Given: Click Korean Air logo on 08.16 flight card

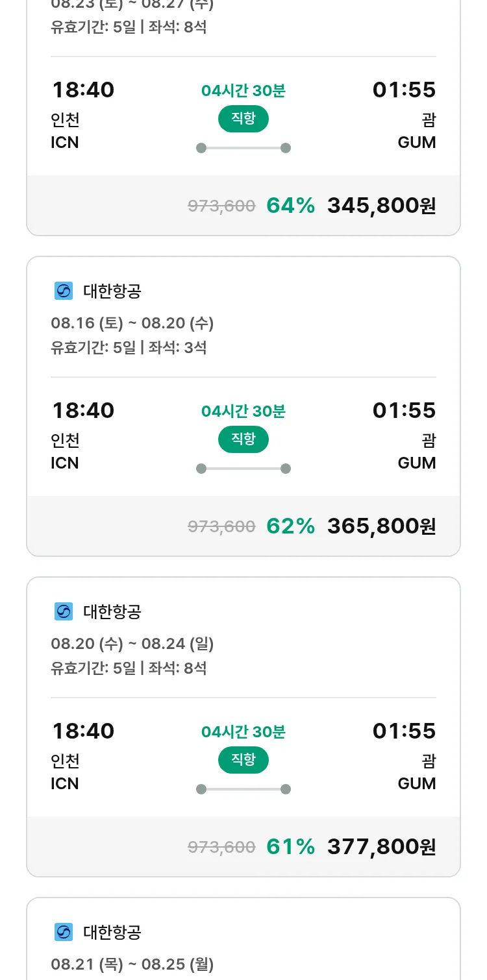Looking at the screenshot, I should pyautogui.click(x=64, y=291).
